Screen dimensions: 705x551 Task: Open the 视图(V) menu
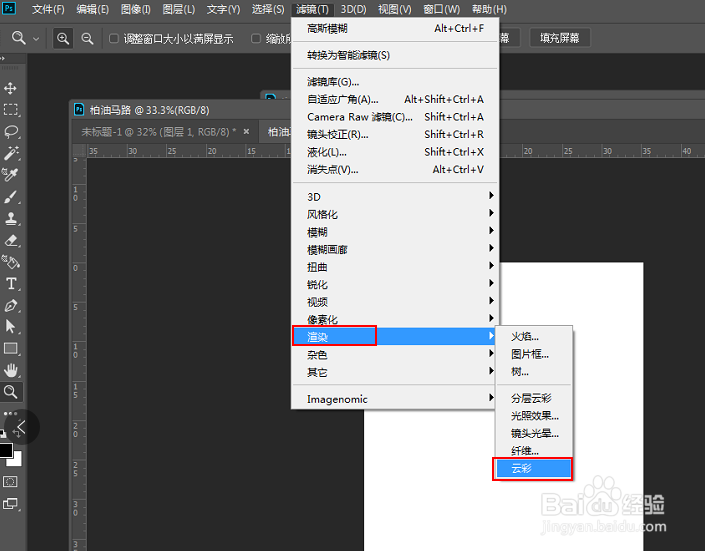[395, 9]
